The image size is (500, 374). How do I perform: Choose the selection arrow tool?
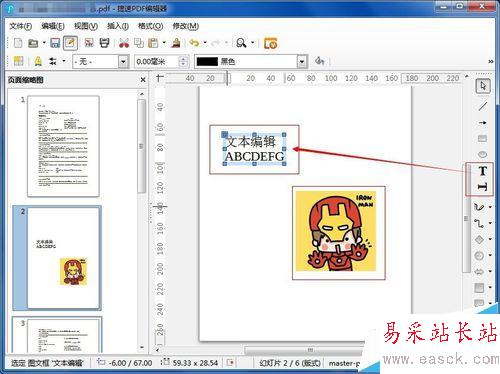point(483,86)
